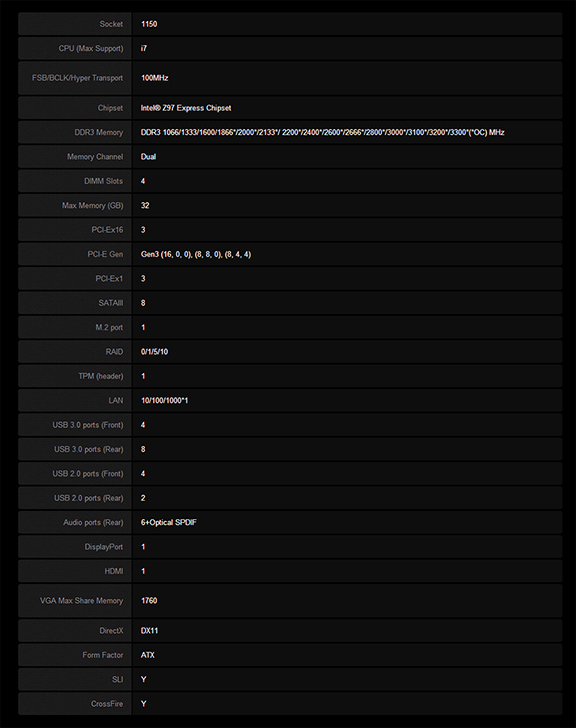Select the DX11 DirectX value
This screenshot has height=728, width=576.
point(149,630)
